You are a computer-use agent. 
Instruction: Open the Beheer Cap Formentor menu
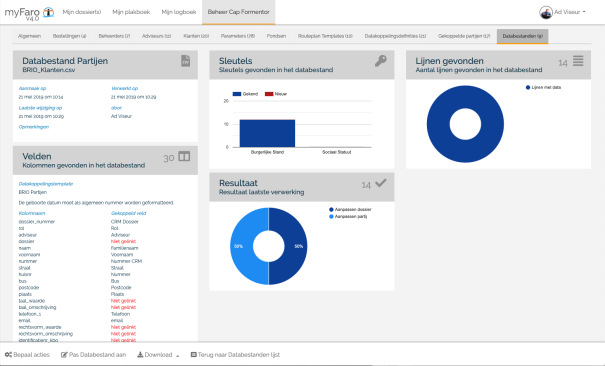[238, 12]
